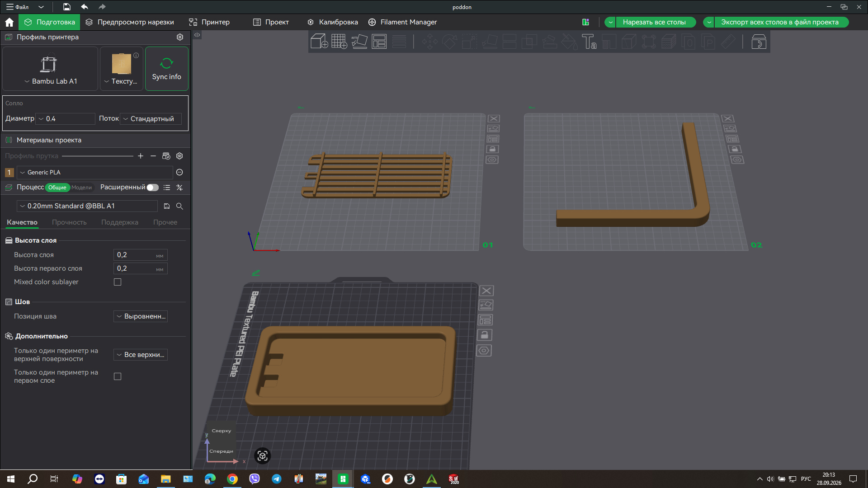The image size is (868, 488).
Task: Open the Поддержка settings tab
Action: 120,222
